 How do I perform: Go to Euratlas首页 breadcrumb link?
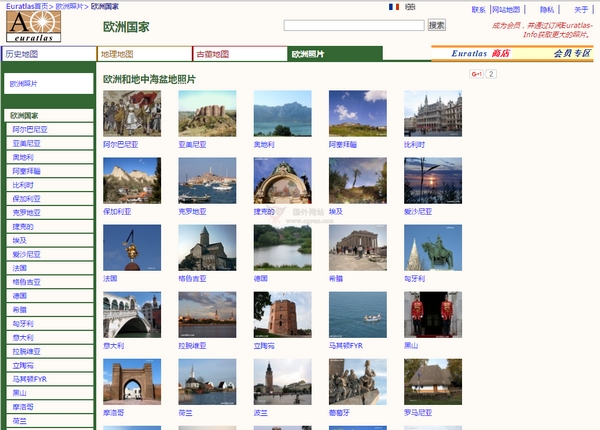coord(27,6)
